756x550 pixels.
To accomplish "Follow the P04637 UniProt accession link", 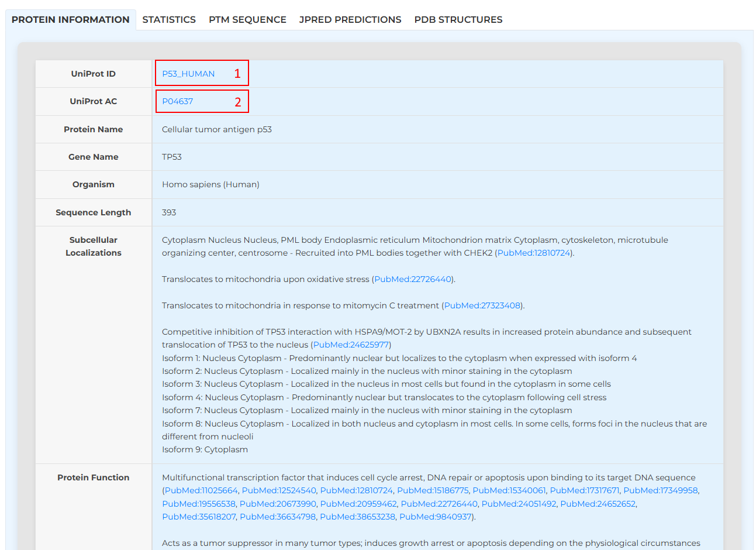I will pos(177,101).
